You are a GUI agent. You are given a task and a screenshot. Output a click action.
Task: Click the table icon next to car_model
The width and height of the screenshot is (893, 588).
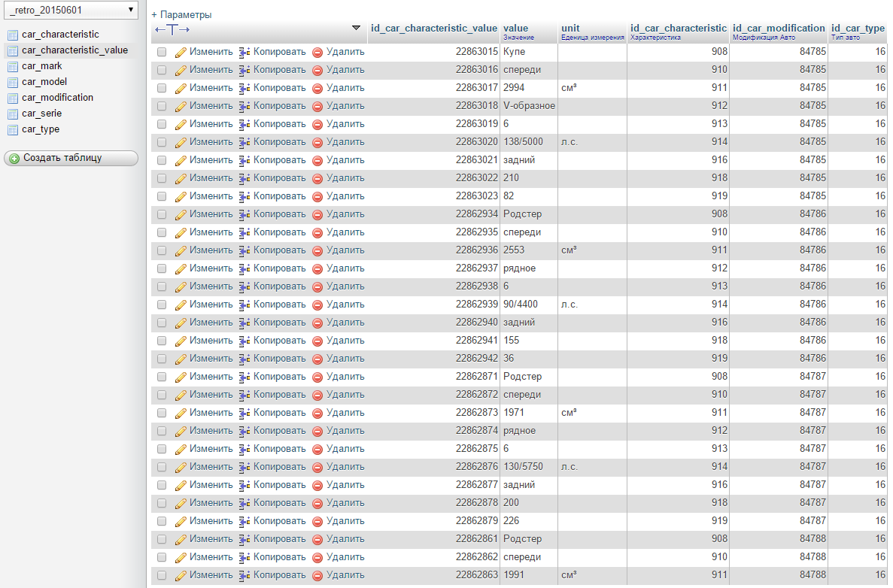point(13,83)
